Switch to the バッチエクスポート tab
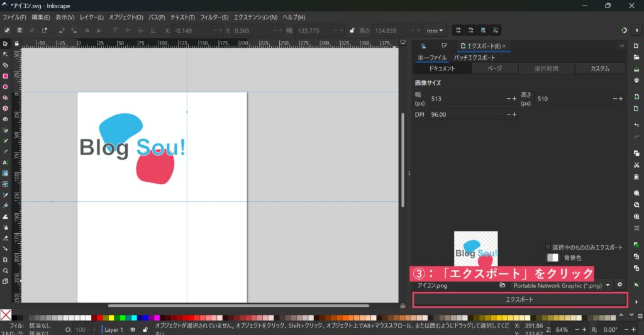 pos(474,58)
